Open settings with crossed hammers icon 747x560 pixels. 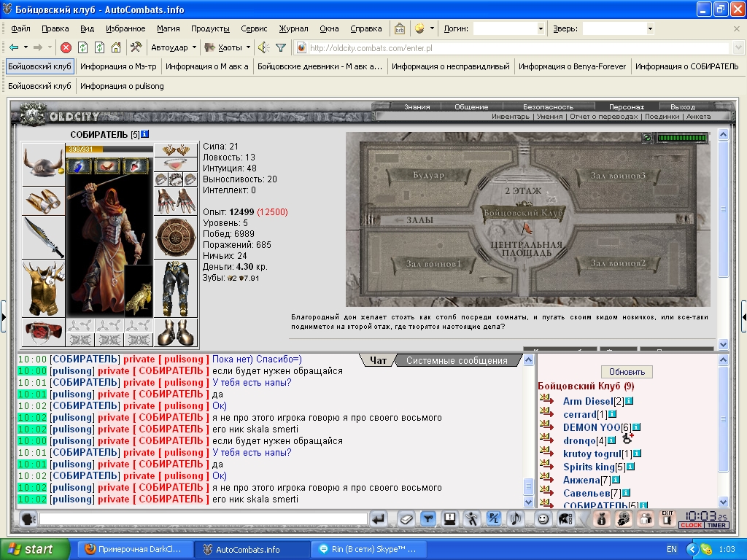pyautogui.click(x=136, y=47)
